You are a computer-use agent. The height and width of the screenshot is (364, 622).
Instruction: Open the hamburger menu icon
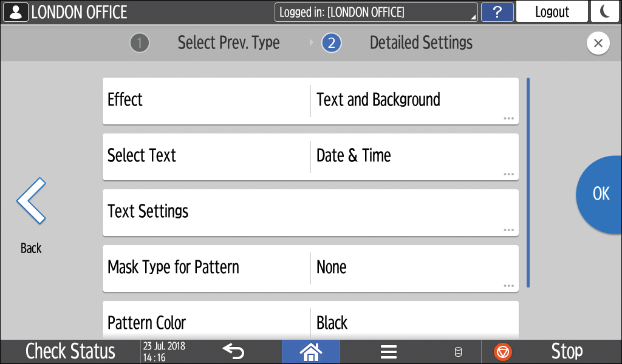[x=388, y=352]
